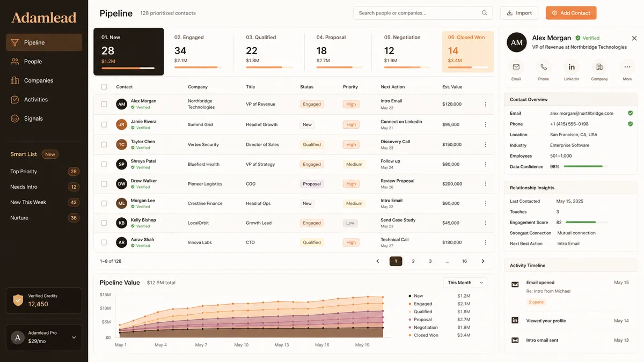Select the 03. Qualified stage card
Screen dimensions: 644x362
(x=269, y=51)
